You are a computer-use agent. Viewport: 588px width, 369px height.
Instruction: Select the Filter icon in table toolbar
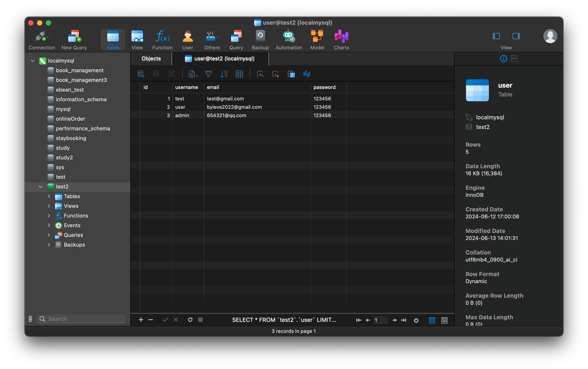(208, 74)
